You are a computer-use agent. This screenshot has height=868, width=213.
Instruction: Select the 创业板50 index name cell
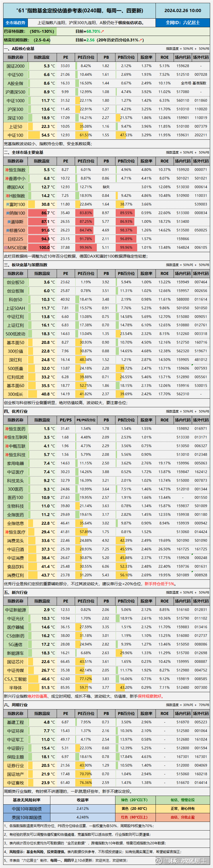click(15, 282)
